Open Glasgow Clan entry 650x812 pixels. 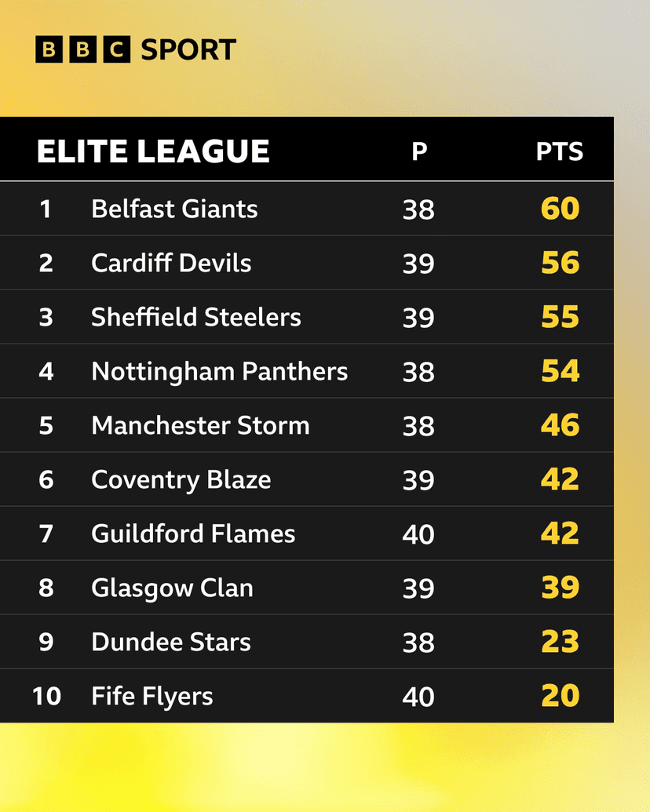[172, 588]
